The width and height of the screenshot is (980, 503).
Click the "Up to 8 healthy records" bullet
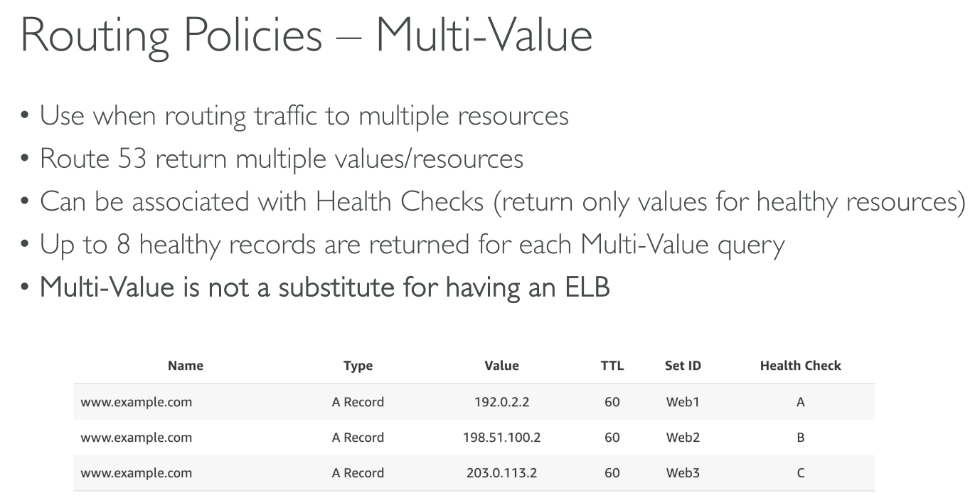coord(412,245)
